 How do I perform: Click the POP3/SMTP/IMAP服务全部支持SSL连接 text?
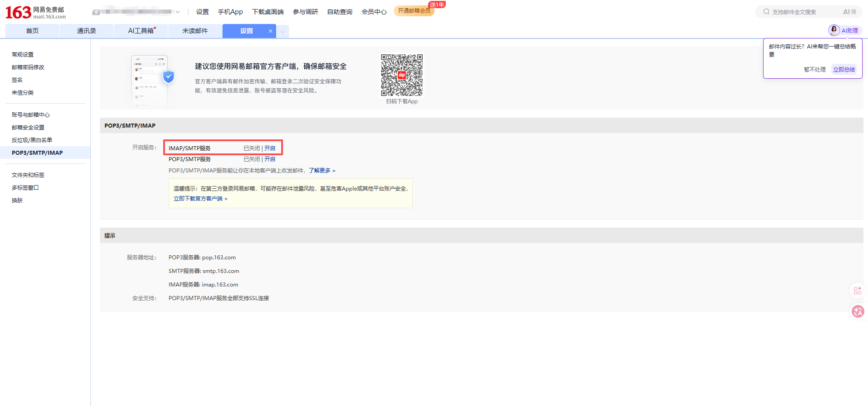click(219, 298)
